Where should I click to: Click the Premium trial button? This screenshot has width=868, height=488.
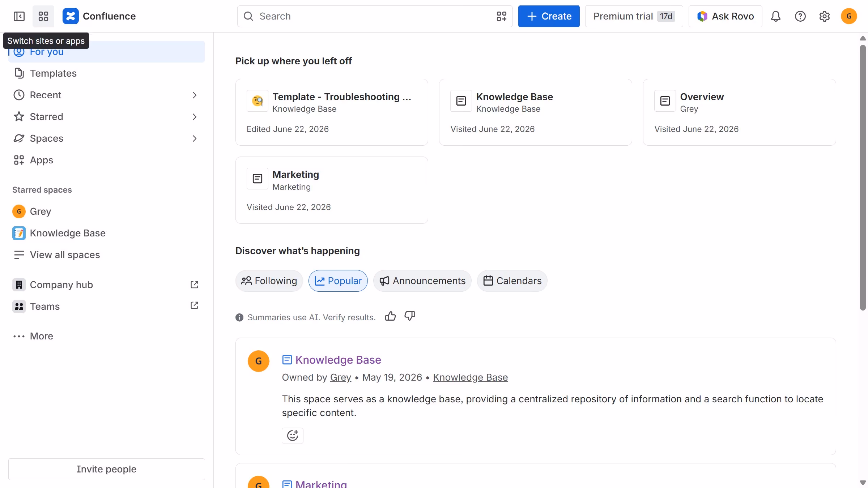(634, 16)
